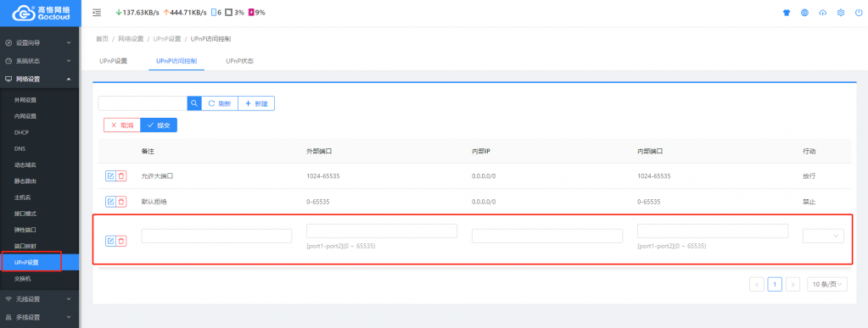Click the 取消 cancel button

click(122, 125)
